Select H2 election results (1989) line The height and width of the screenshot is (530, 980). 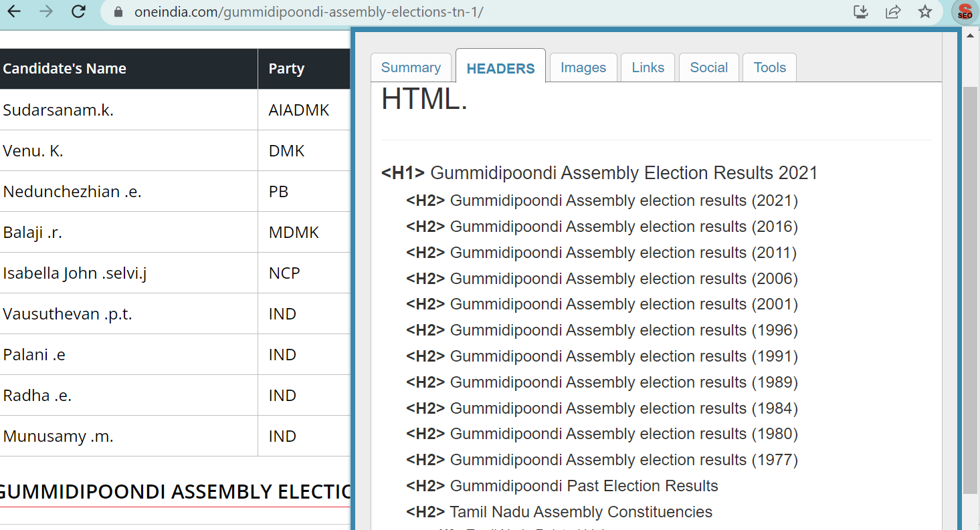[x=602, y=382]
